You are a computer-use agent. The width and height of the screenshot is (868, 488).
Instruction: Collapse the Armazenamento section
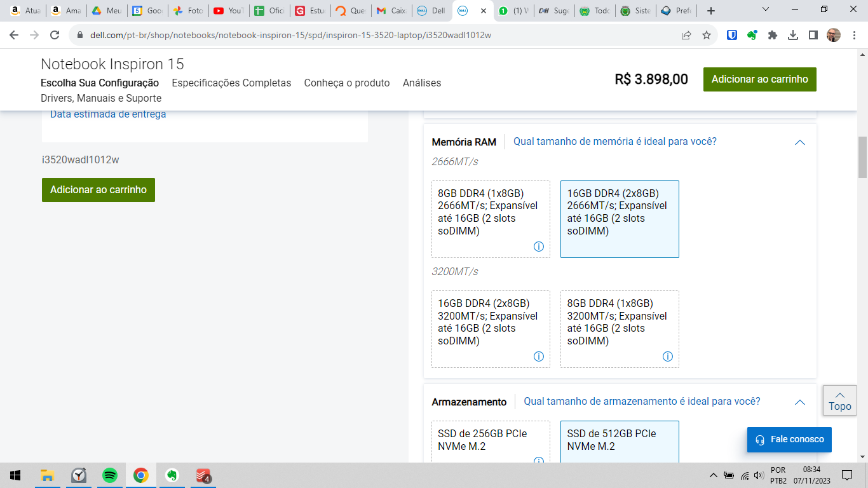point(800,402)
